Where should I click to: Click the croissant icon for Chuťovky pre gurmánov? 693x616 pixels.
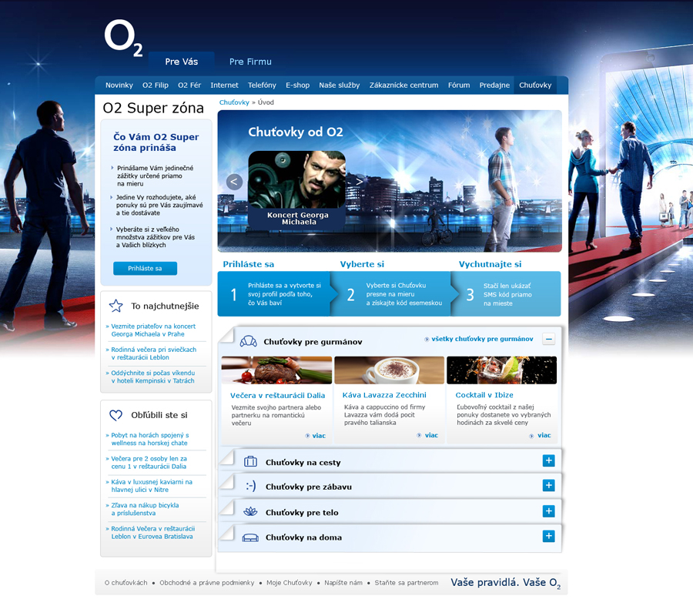pyautogui.click(x=249, y=341)
